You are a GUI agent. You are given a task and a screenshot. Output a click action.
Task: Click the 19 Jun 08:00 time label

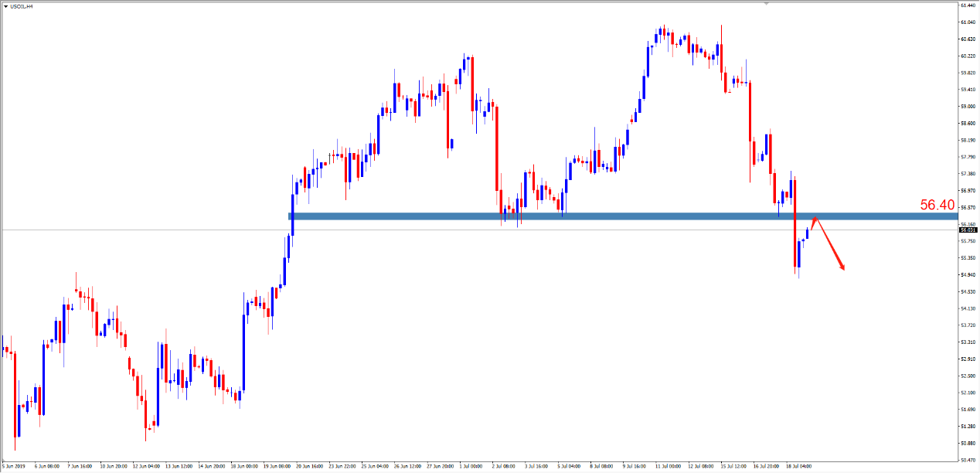coord(275,467)
